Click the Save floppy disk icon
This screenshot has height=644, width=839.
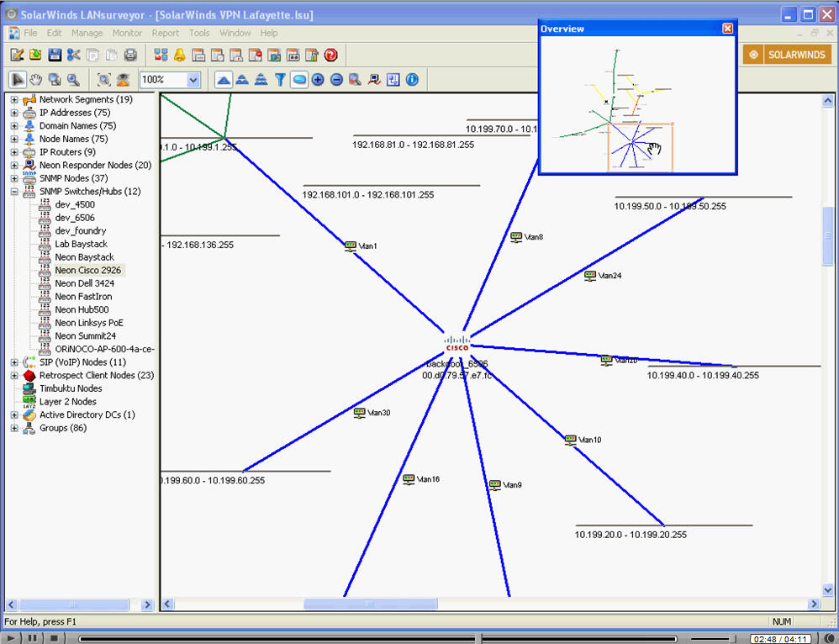(x=55, y=55)
